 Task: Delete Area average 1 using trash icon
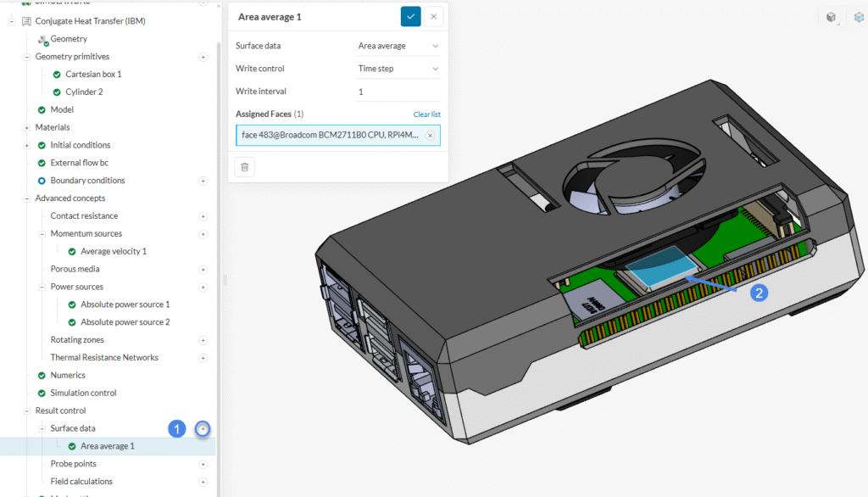pos(244,167)
